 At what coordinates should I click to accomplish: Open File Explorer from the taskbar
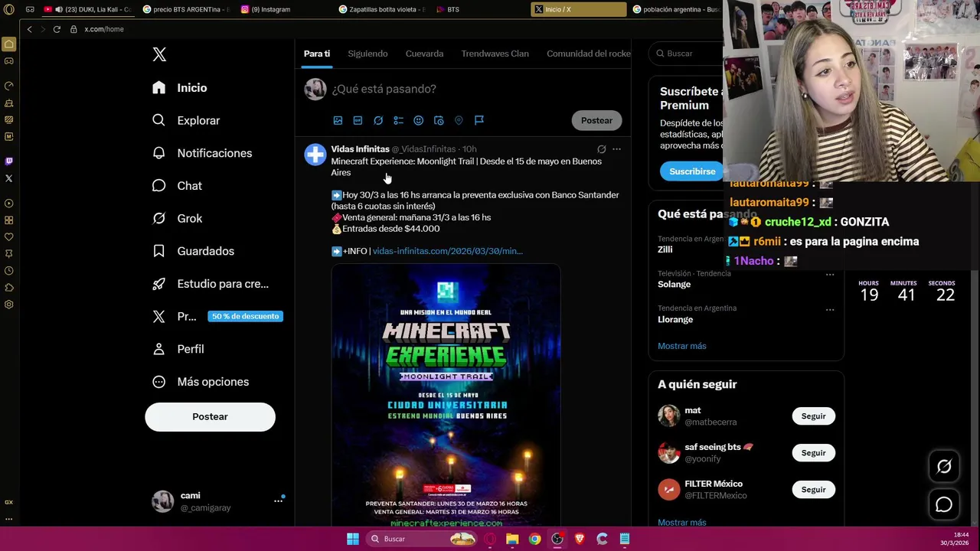pyautogui.click(x=512, y=539)
